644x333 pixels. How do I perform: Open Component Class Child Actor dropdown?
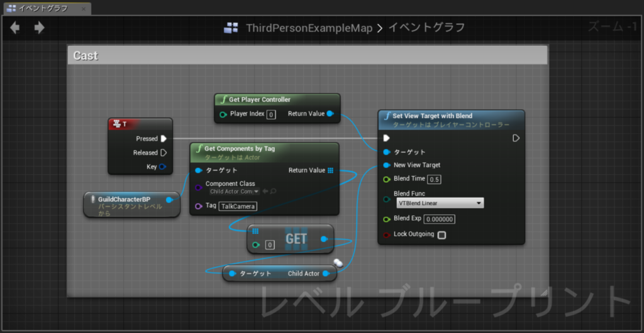(x=235, y=192)
